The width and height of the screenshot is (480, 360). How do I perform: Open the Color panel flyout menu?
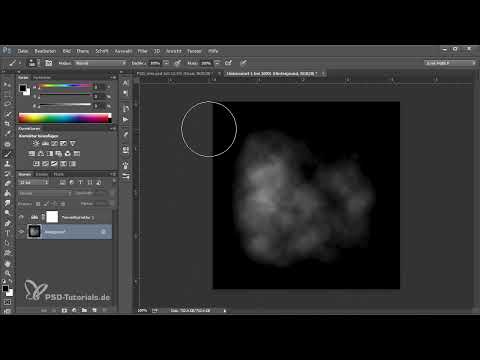point(114,78)
